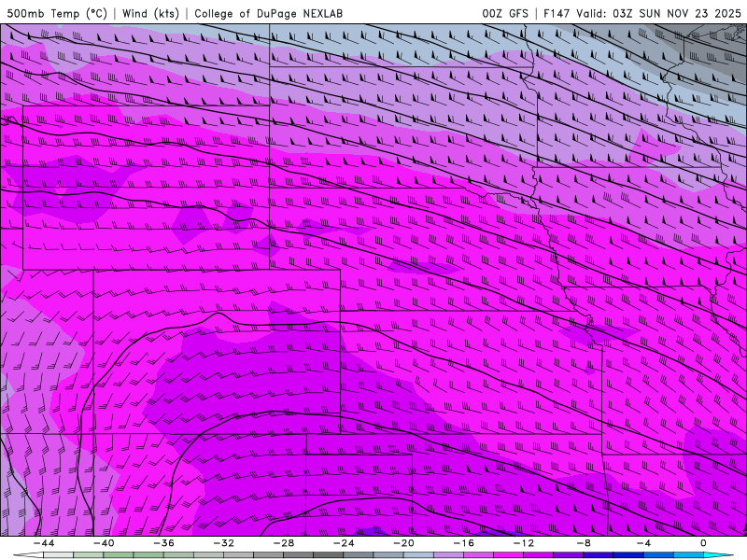Select the -8 legend value

(x=585, y=543)
